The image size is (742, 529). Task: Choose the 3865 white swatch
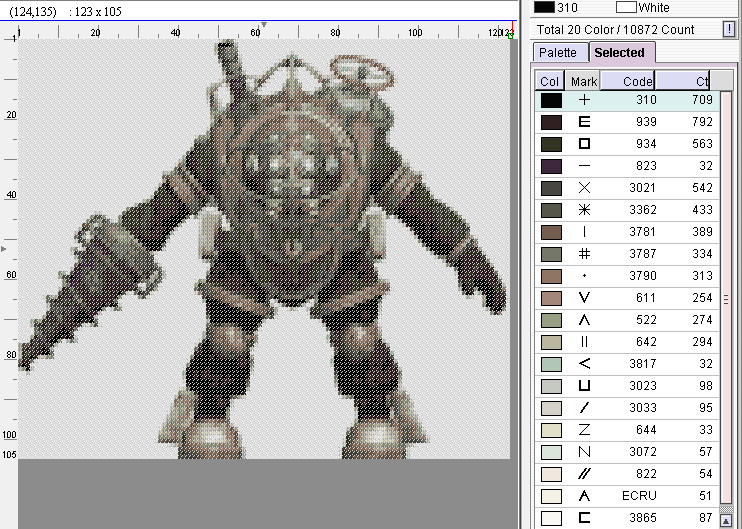(x=551, y=518)
